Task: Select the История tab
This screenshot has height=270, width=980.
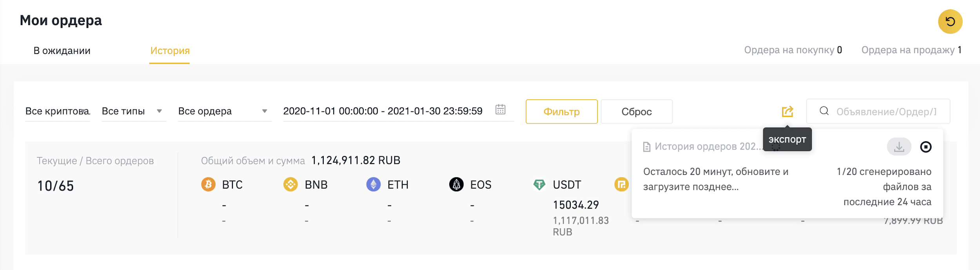Action: (x=170, y=50)
